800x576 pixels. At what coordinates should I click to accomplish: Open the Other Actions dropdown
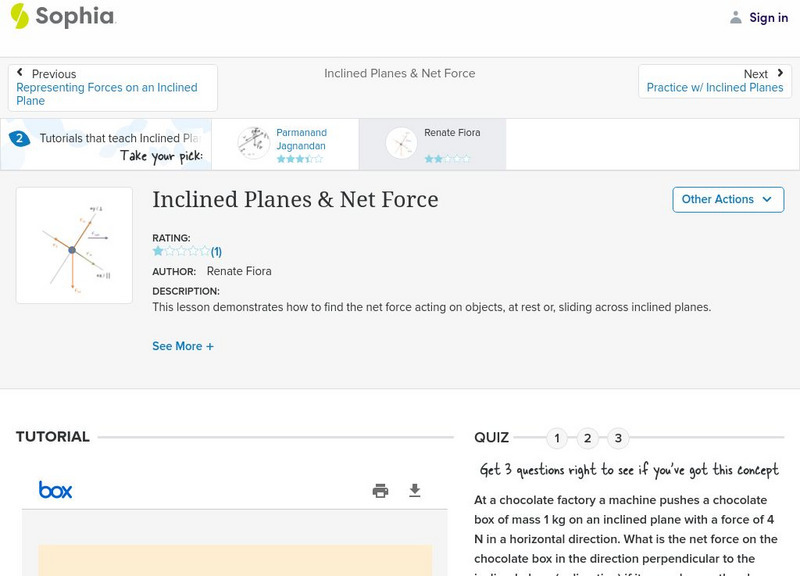coord(727,199)
